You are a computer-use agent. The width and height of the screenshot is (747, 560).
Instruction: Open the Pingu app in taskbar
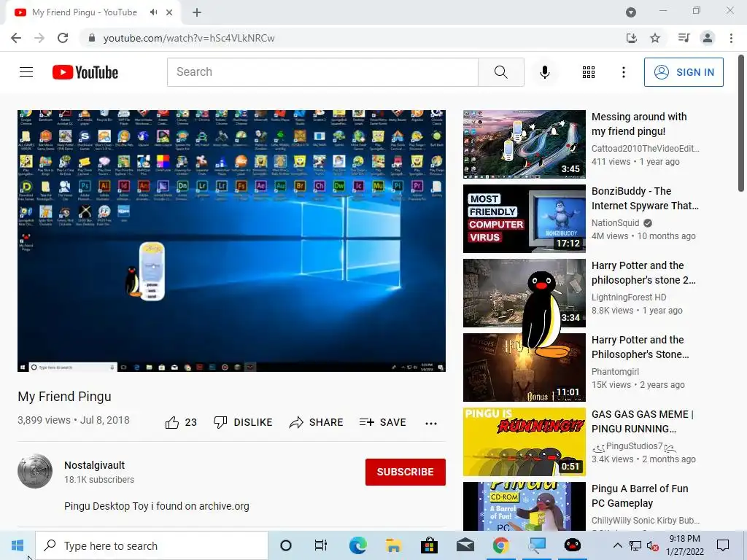click(x=572, y=545)
